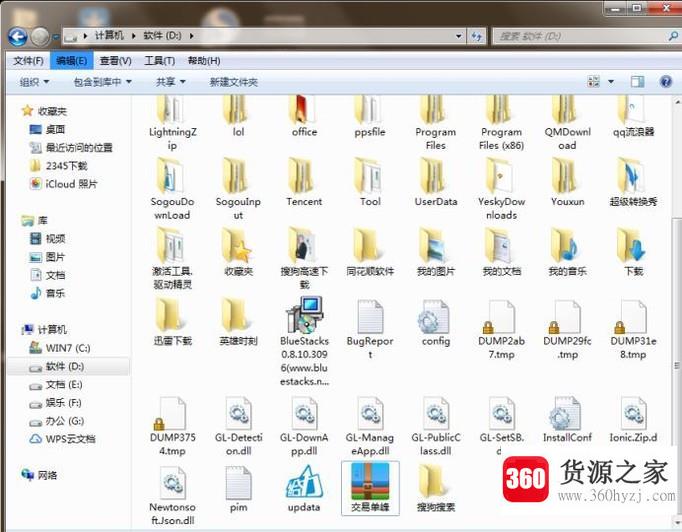The image size is (682, 532).
Task: Select the 我的音乐 folder
Action: (567, 252)
